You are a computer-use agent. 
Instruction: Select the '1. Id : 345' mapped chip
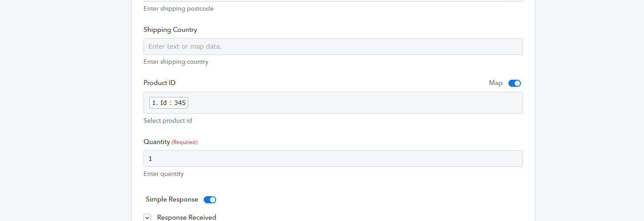[169, 103]
